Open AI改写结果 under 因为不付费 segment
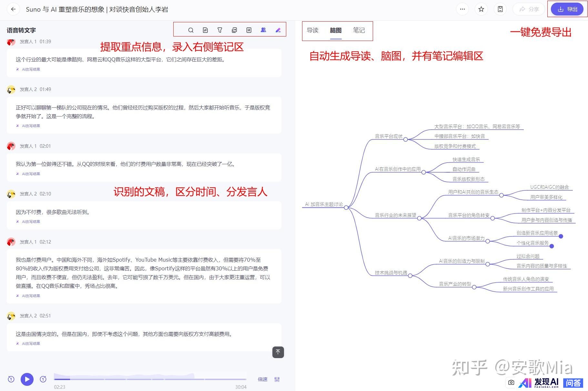588x391 pixels. (x=28, y=222)
